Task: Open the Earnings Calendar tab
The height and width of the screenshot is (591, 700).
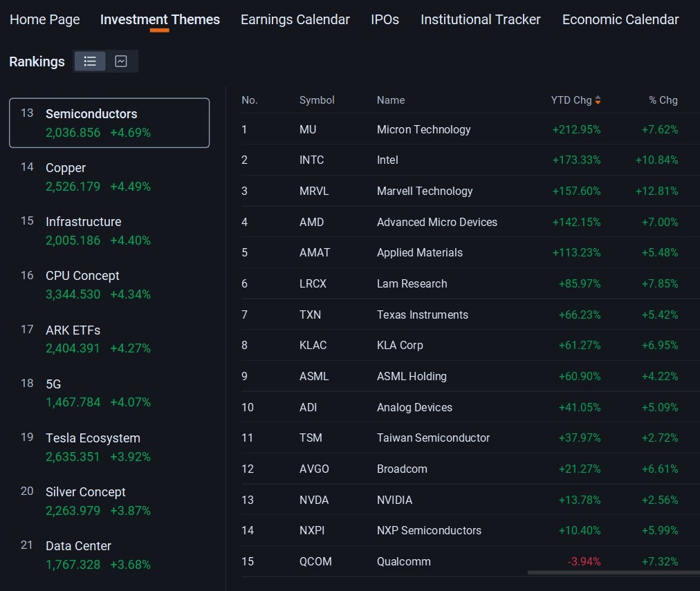Action: pos(295,19)
